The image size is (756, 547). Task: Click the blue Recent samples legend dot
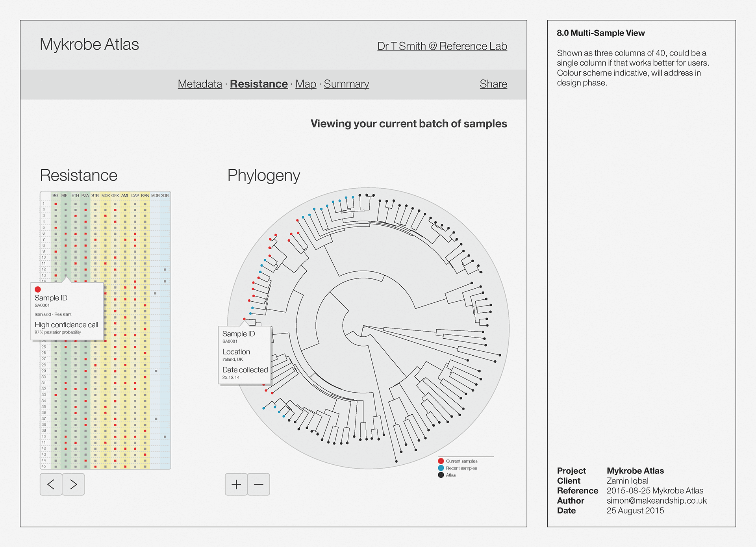click(441, 468)
